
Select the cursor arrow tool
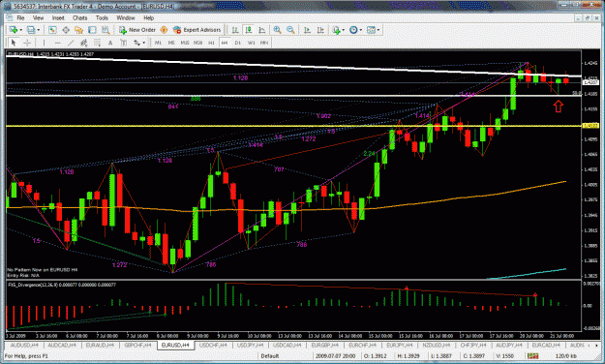click(x=14, y=43)
